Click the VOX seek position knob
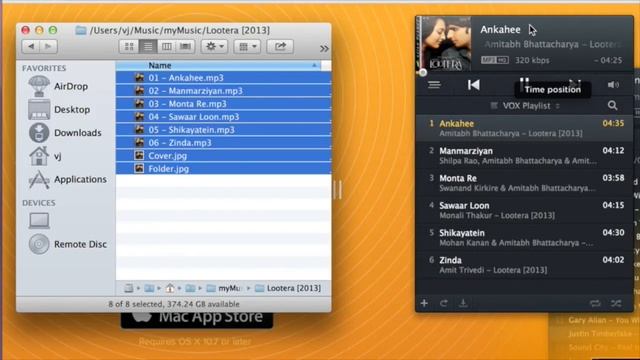The image size is (640, 360). pos(423,73)
